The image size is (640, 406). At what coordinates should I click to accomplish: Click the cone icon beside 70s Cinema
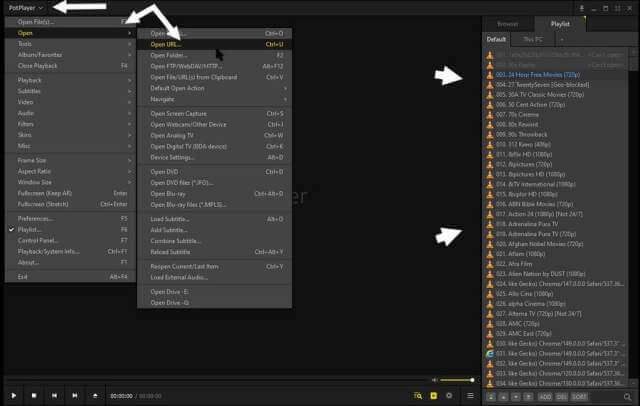pyautogui.click(x=489, y=115)
